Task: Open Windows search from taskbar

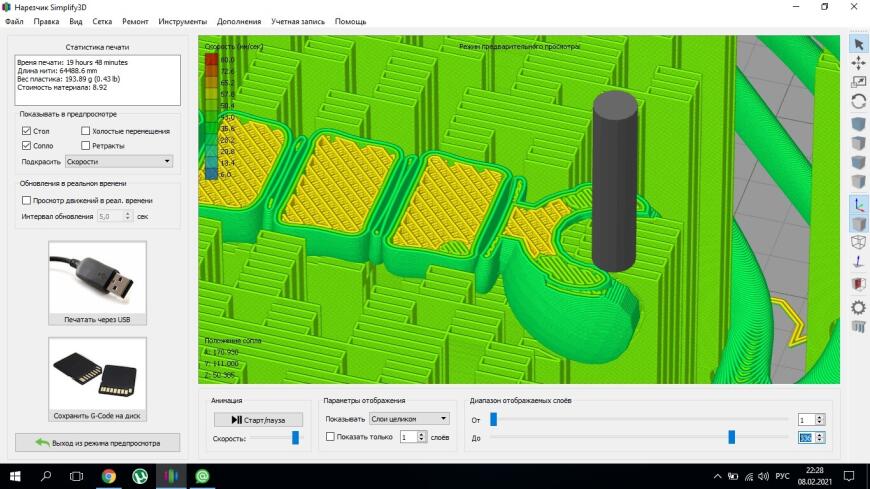Action: coord(46,476)
